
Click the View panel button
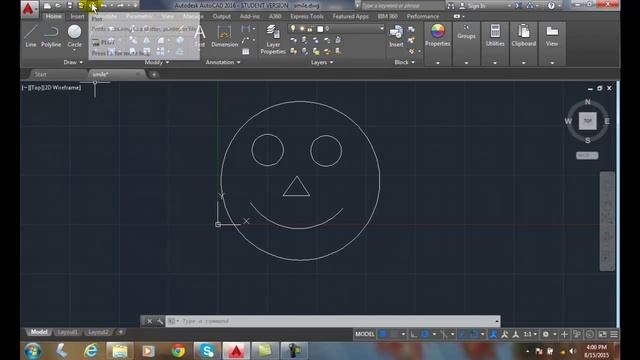coord(552,35)
